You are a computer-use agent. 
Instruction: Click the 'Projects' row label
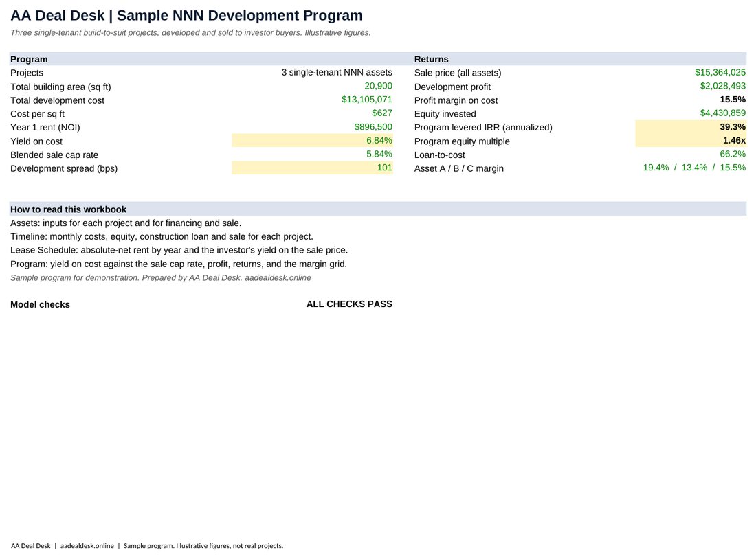(x=27, y=73)
